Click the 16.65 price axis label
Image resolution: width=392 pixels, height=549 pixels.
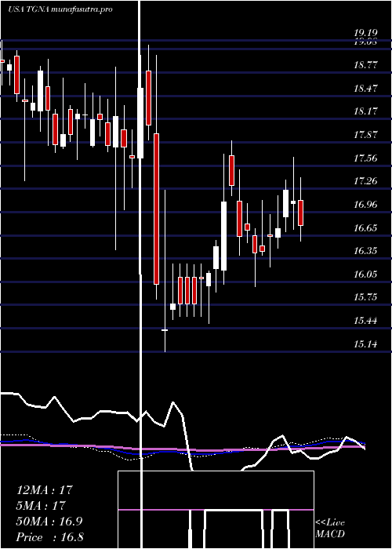click(365, 228)
